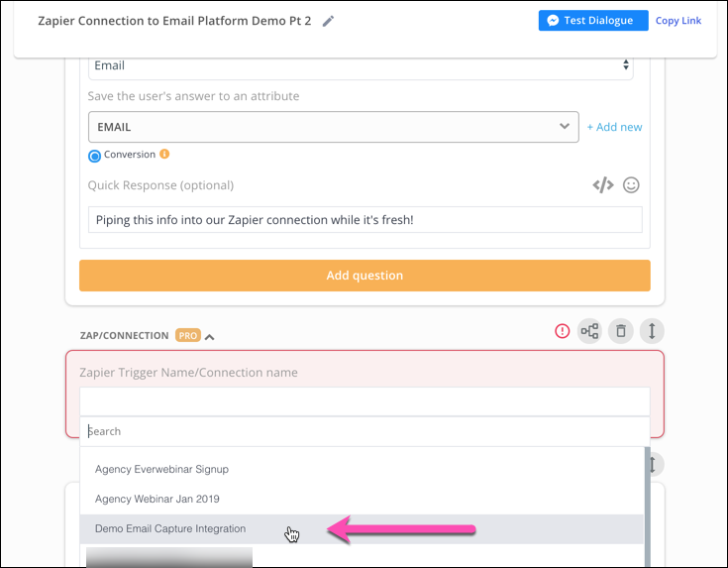Toggle the Conversion radio button
The image size is (728, 568).
(94, 156)
